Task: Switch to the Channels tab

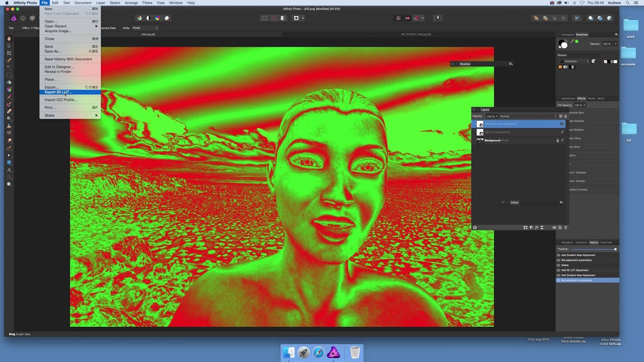Action: click(x=606, y=242)
